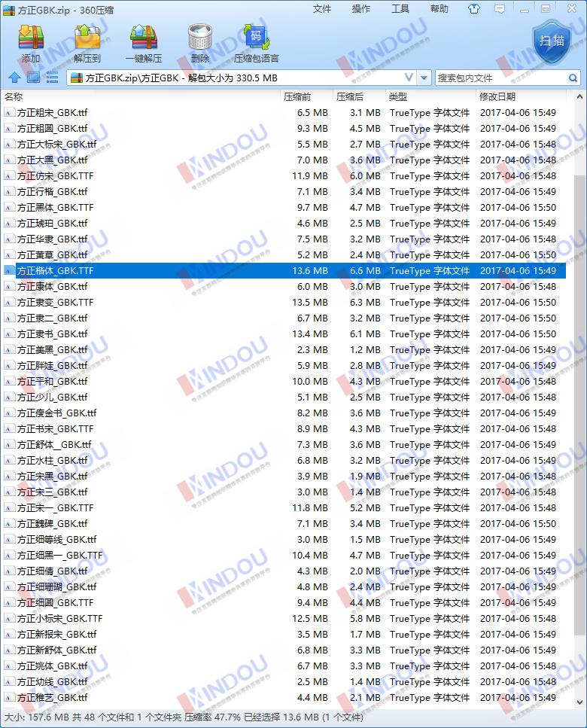Expand the address path dropdown chevron
The width and height of the screenshot is (587, 728).
click(409, 78)
